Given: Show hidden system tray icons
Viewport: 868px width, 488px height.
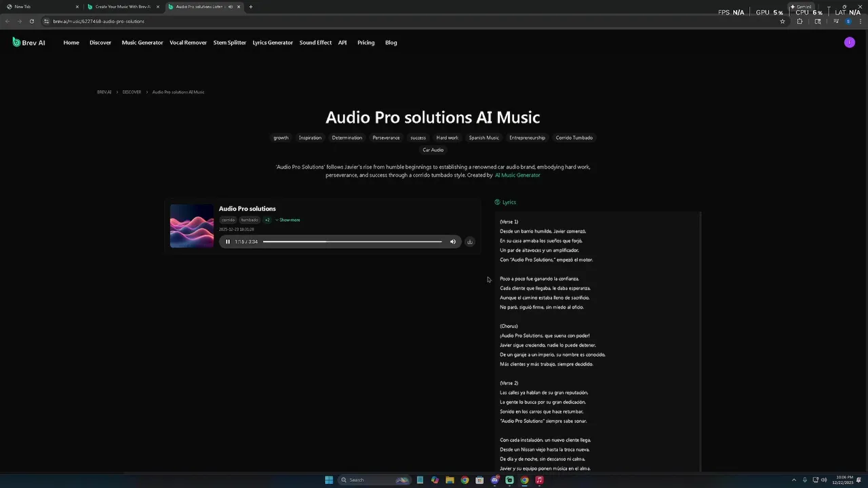Looking at the screenshot, I should (793, 480).
